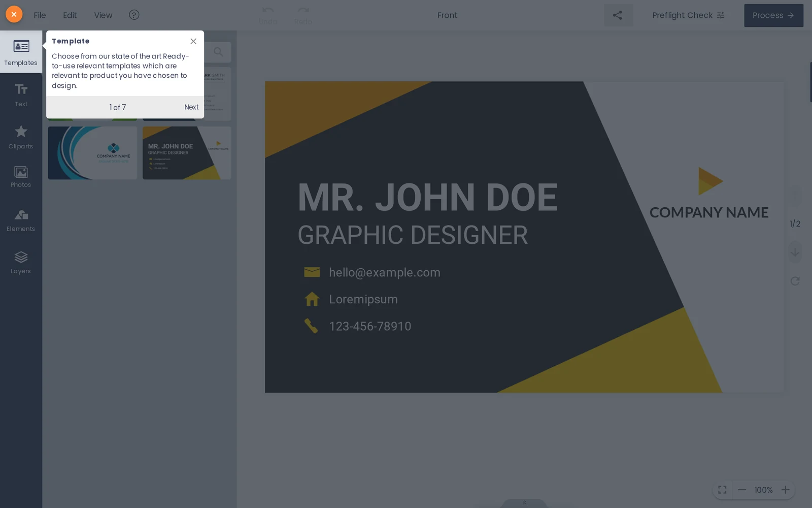Select the Templates sidebar tab
Image resolution: width=812 pixels, height=508 pixels.
click(21, 52)
